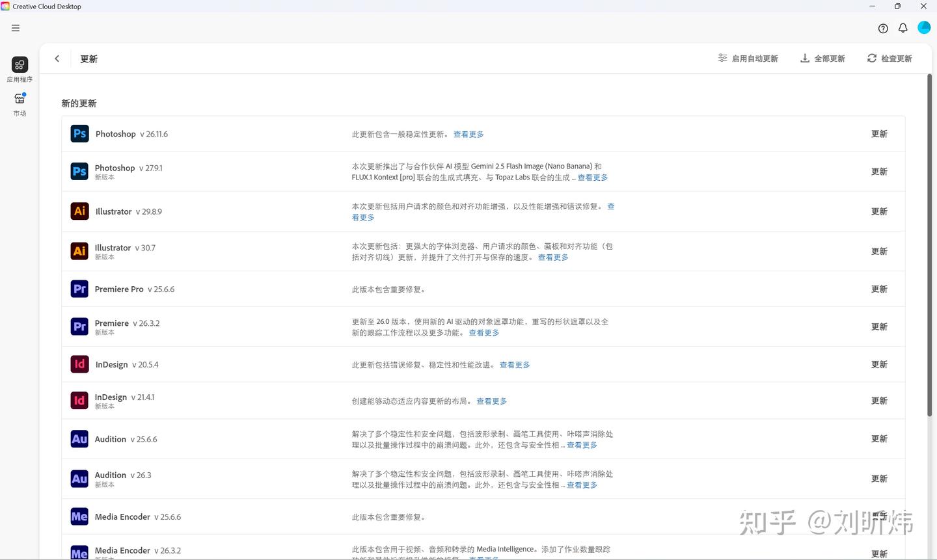This screenshot has height=560, width=937.
Task: Click the text 'InDesign v 20.5.4'
Action: pos(127,365)
